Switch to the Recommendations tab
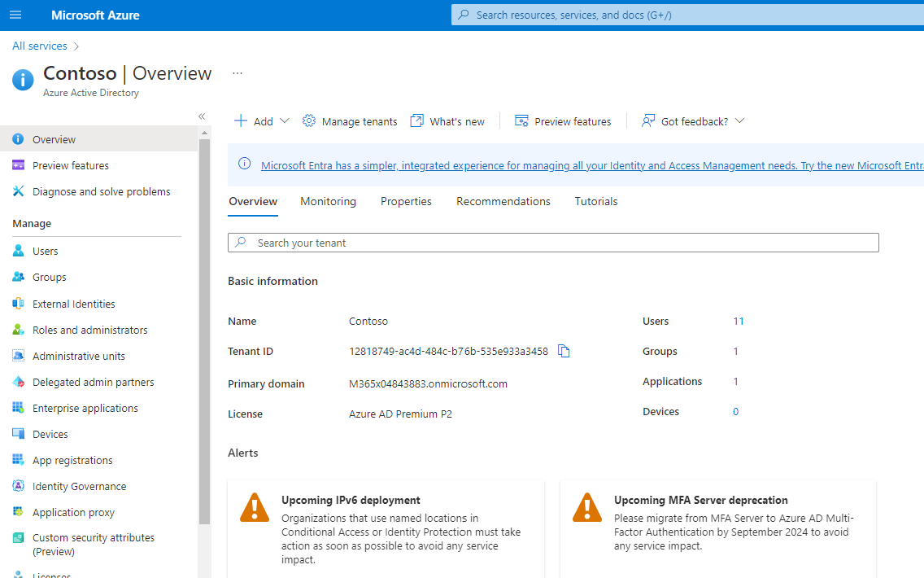The width and height of the screenshot is (924, 578). coord(503,202)
